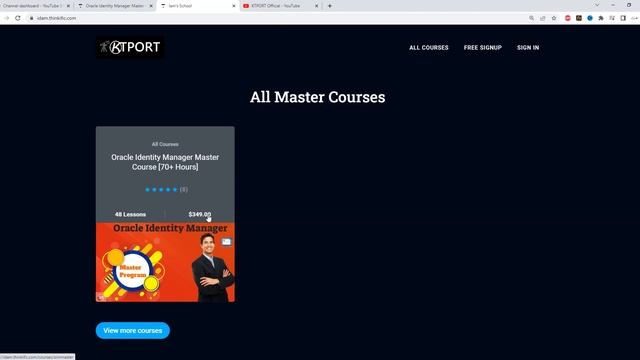
Task: Switch to the KTPORT Official YouTube tab
Action: [x=276, y=6]
